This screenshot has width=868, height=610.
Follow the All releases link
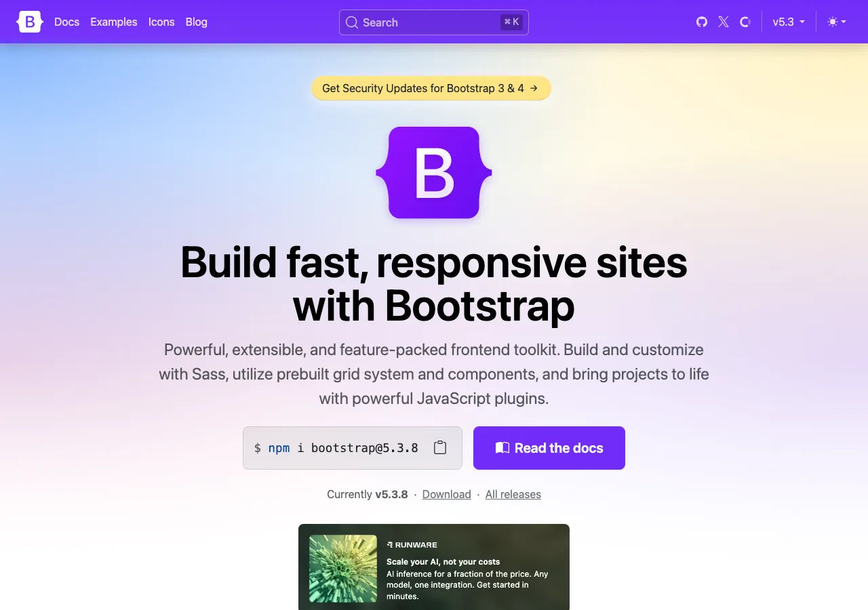513,494
